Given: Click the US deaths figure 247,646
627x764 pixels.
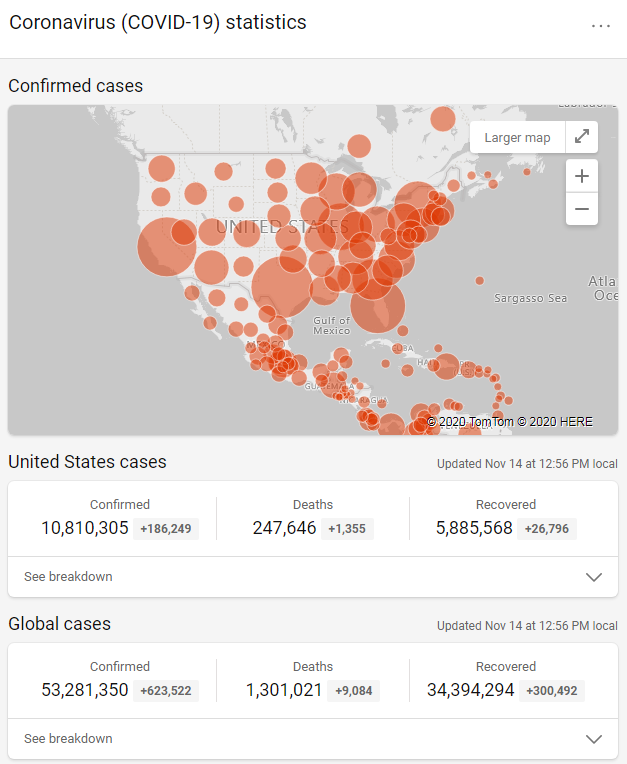Looking at the screenshot, I should point(284,528).
